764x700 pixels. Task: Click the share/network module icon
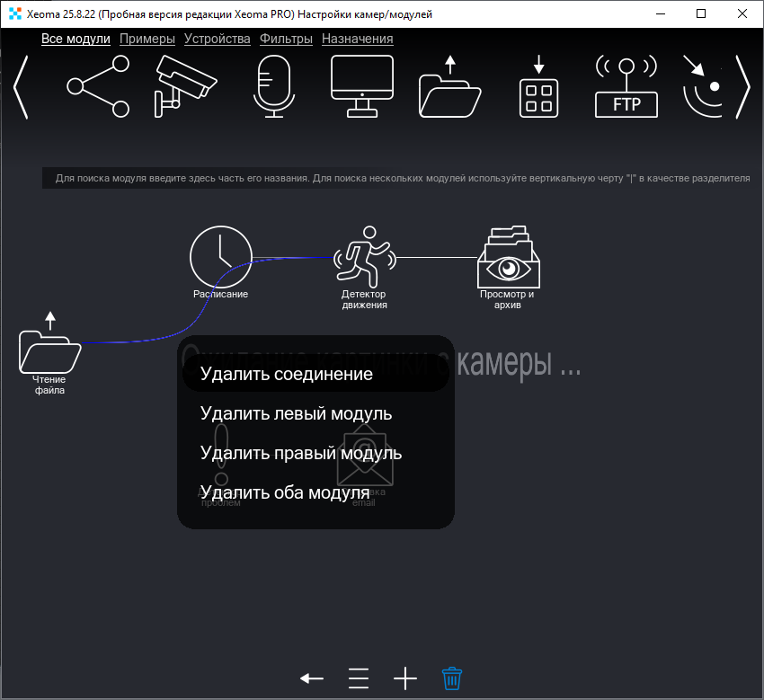click(98, 86)
